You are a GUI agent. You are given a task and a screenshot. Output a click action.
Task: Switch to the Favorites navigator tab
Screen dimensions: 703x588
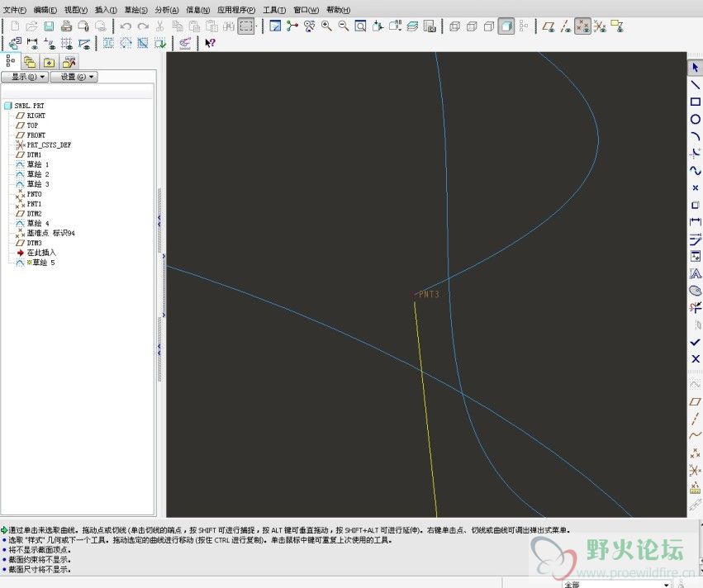(x=49, y=62)
